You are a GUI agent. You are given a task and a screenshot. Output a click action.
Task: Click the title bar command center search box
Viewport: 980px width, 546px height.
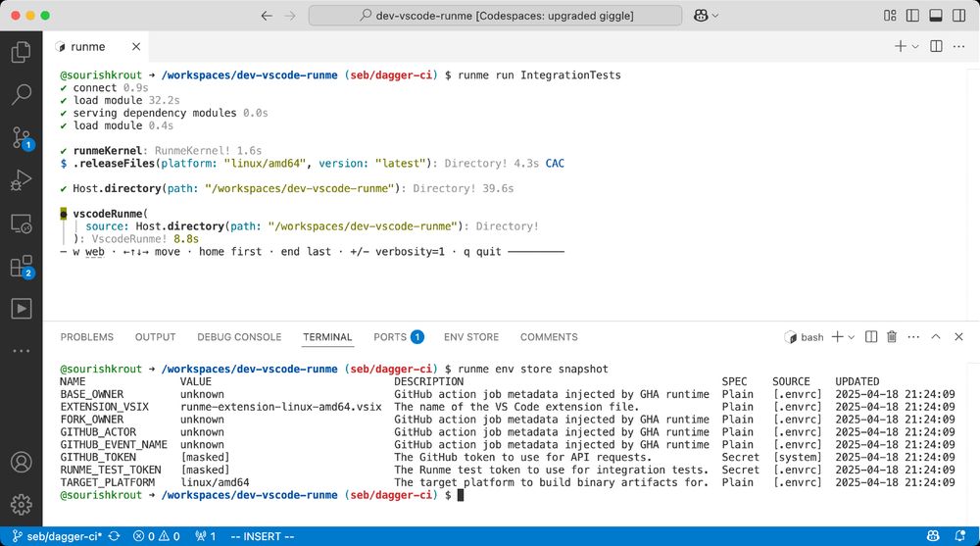tap(495, 16)
